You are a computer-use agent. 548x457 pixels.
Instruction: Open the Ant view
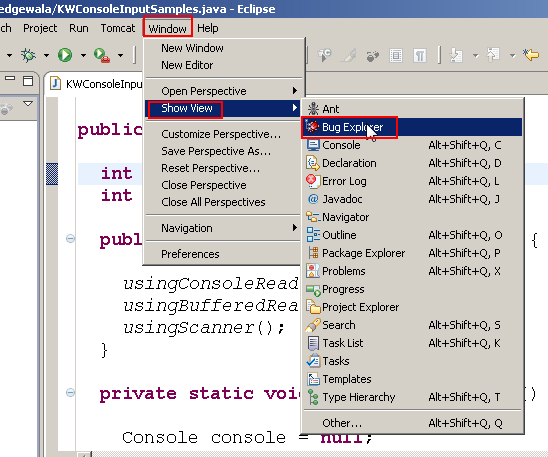[x=413, y=109]
